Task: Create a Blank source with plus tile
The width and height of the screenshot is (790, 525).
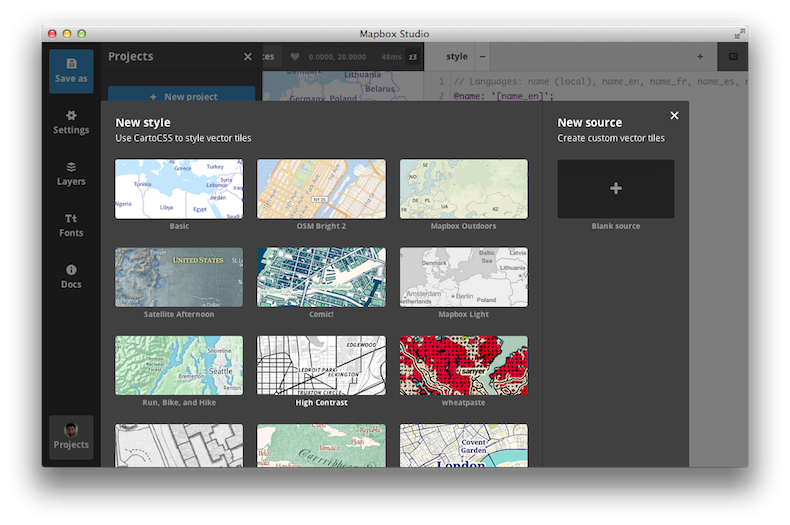Action: pyautogui.click(x=616, y=189)
